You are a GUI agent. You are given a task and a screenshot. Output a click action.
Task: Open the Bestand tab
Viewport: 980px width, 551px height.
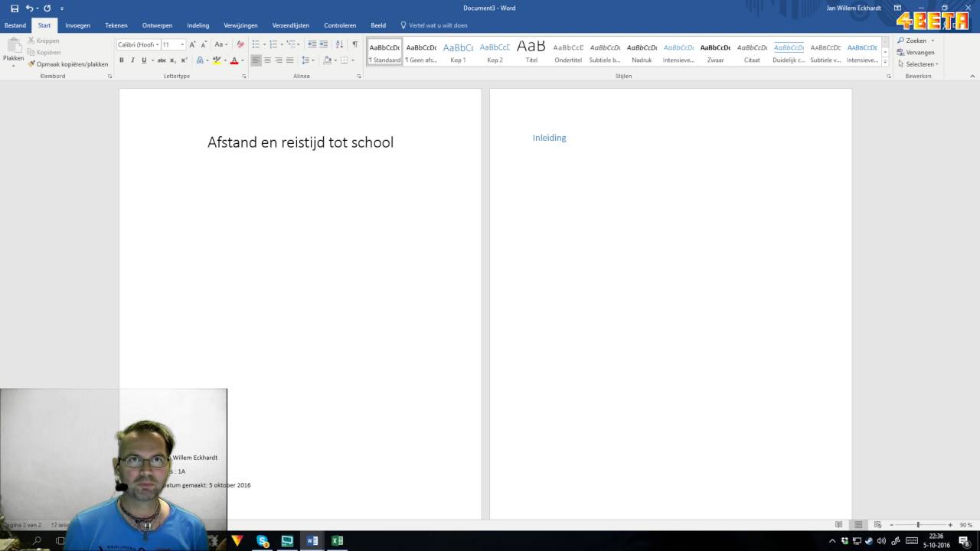pyautogui.click(x=15, y=25)
